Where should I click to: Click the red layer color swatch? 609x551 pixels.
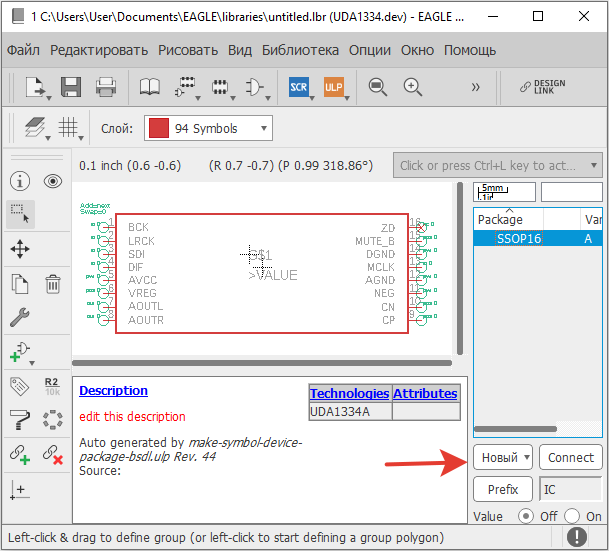[159, 128]
